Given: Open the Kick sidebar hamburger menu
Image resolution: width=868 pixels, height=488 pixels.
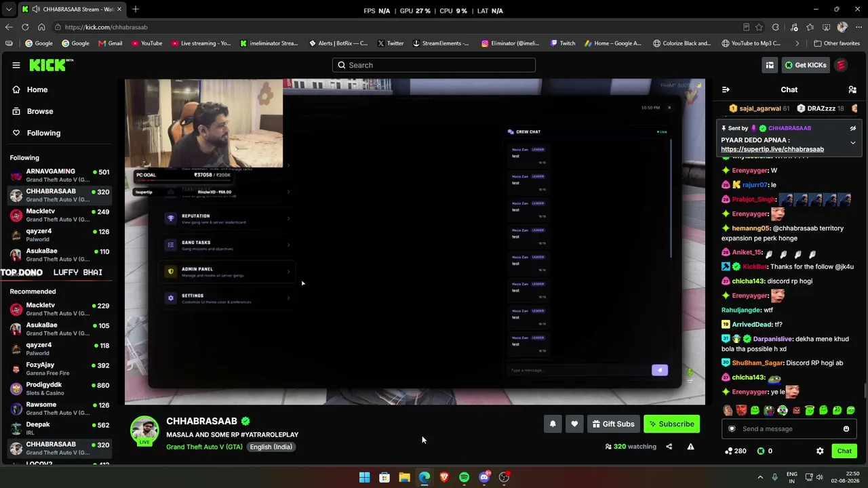Looking at the screenshot, I should pyautogui.click(x=16, y=65).
